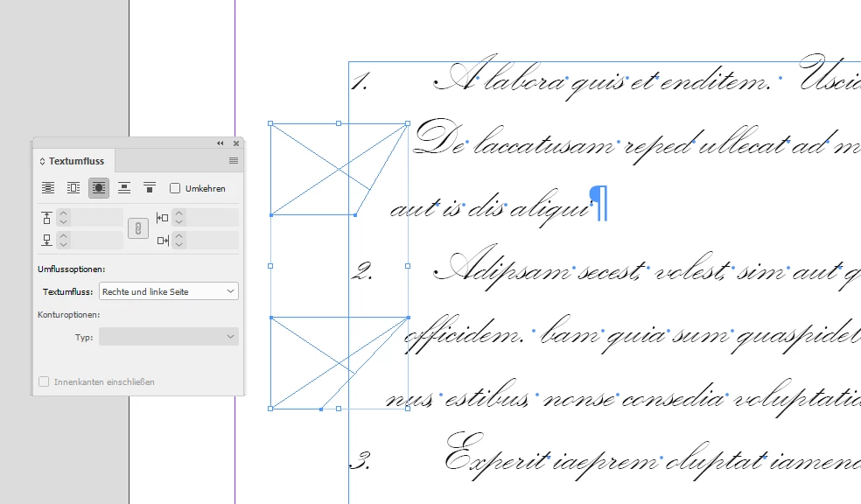Select the Textumfluss panel tab
This screenshot has width=861, height=504.
tap(76, 161)
